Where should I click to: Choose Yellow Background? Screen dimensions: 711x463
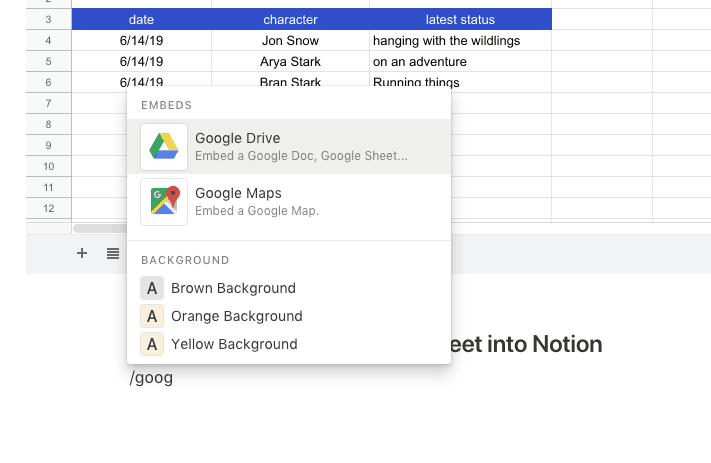pyautogui.click(x=289, y=344)
